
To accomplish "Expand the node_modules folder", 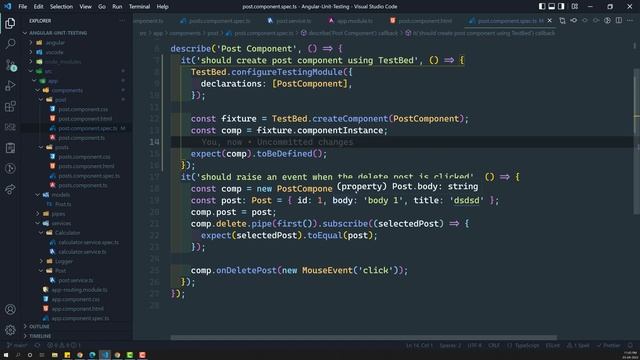I will point(31,62).
